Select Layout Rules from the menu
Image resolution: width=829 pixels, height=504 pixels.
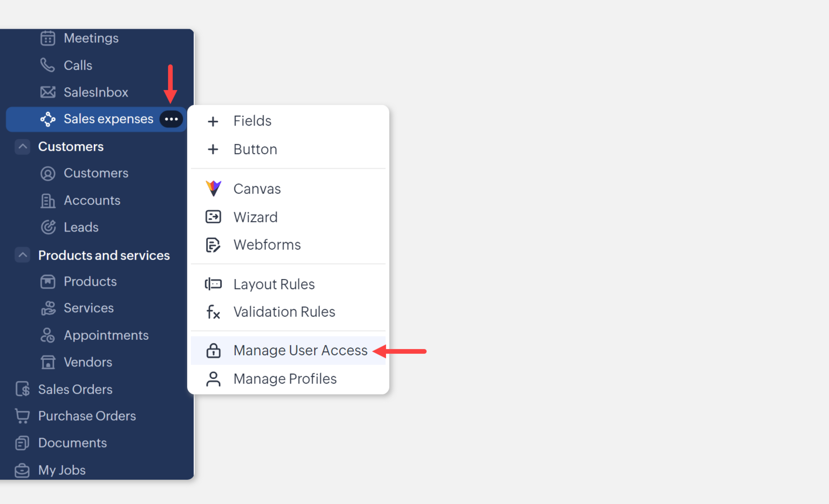[x=274, y=284]
